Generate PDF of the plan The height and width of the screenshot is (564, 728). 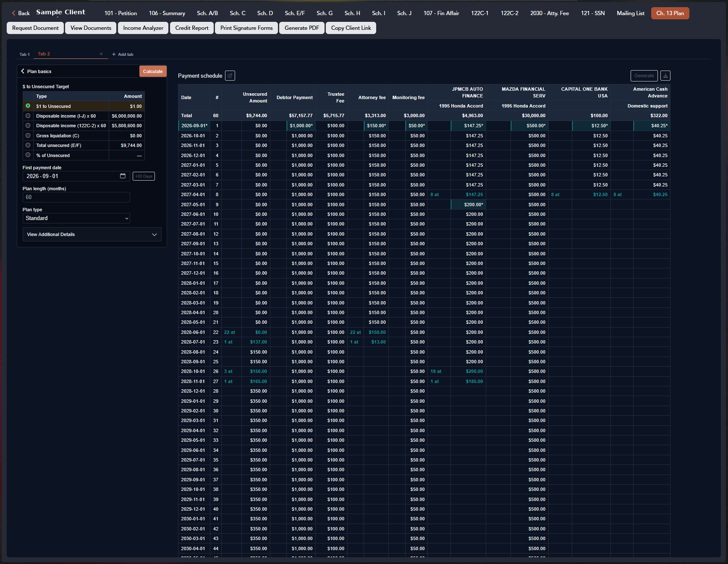pos(301,28)
